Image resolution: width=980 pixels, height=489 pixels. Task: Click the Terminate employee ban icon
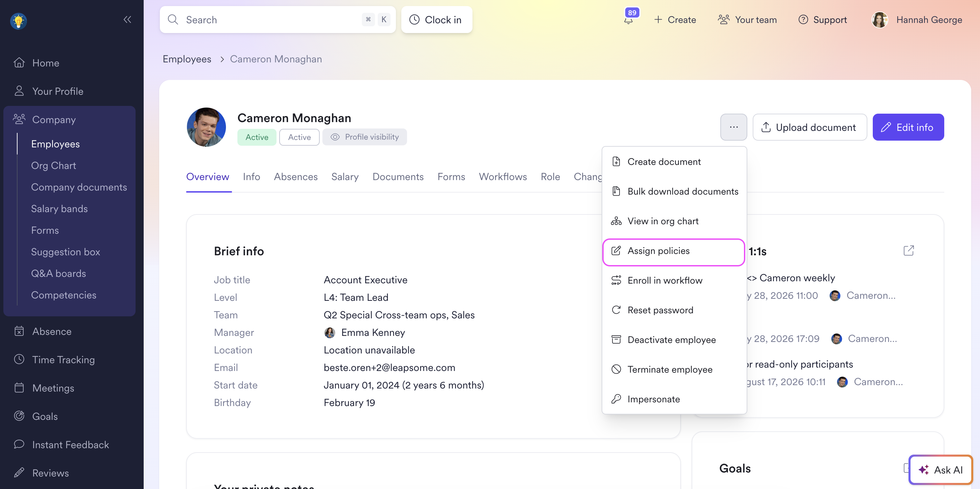(x=616, y=369)
